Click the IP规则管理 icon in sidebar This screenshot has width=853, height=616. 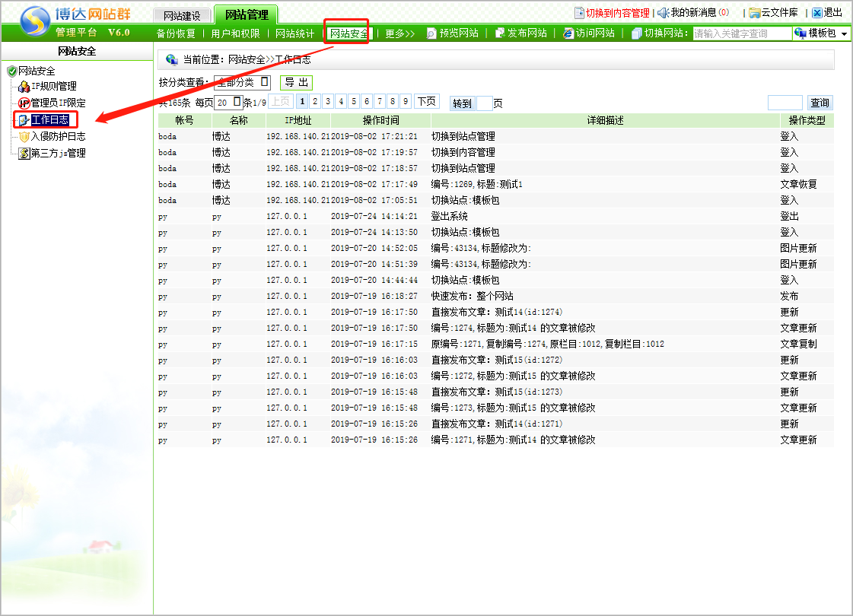(x=24, y=87)
